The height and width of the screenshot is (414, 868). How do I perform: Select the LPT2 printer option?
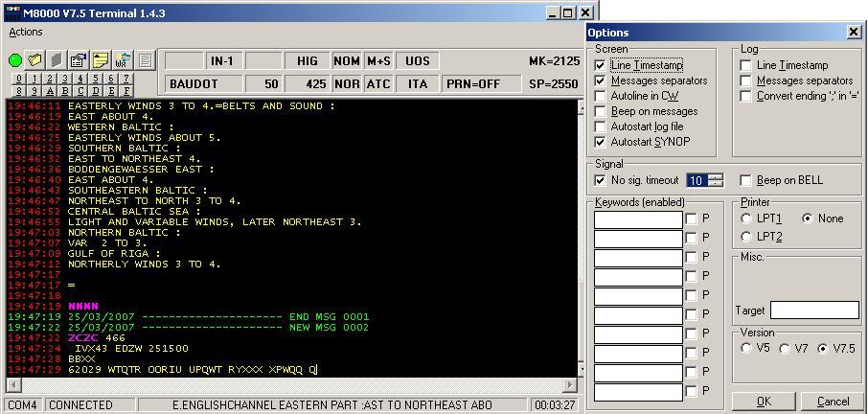[746, 238]
